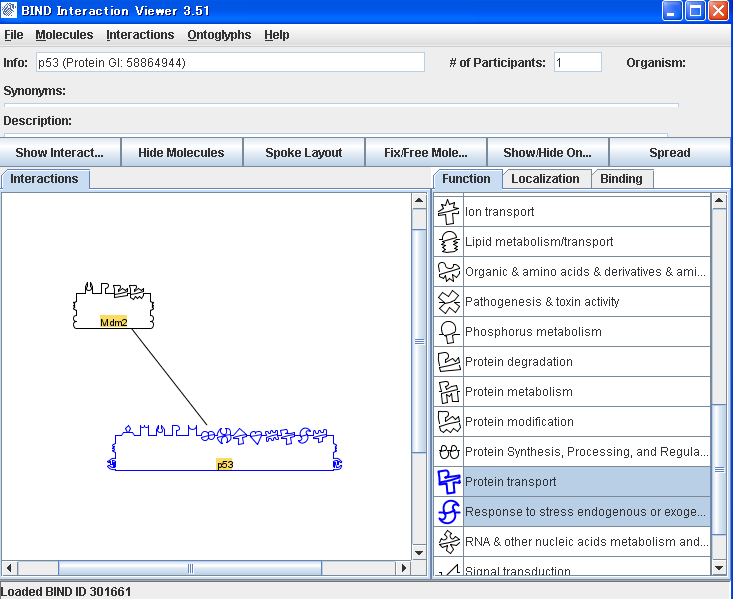Select 'Organic & amino acids & derivatives' text
The image size is (733, 599).
coord(585,272)
